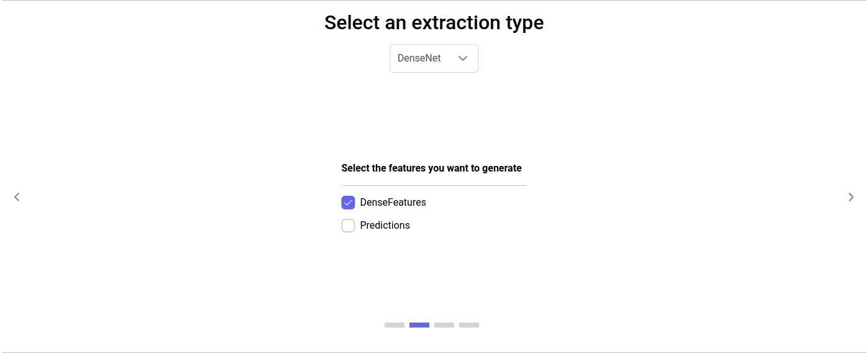Viewport: 868px width, 353px height.
Task: Jump to the fourth carousel indicator
Action: click(x=469, y=325)
